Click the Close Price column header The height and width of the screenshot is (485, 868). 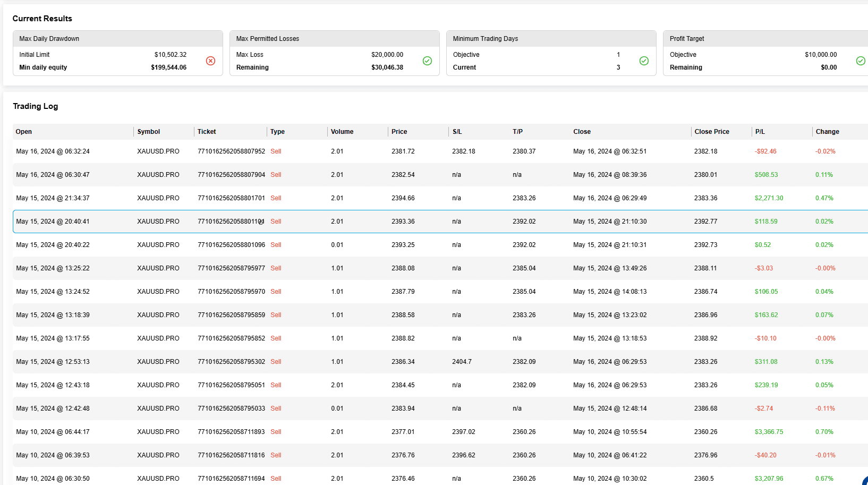[712, 132]
